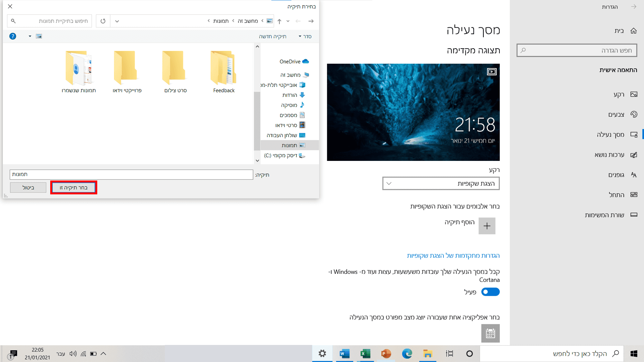Open the Windows Start button
Screen dimensions: 644x362
click(634, 354)
